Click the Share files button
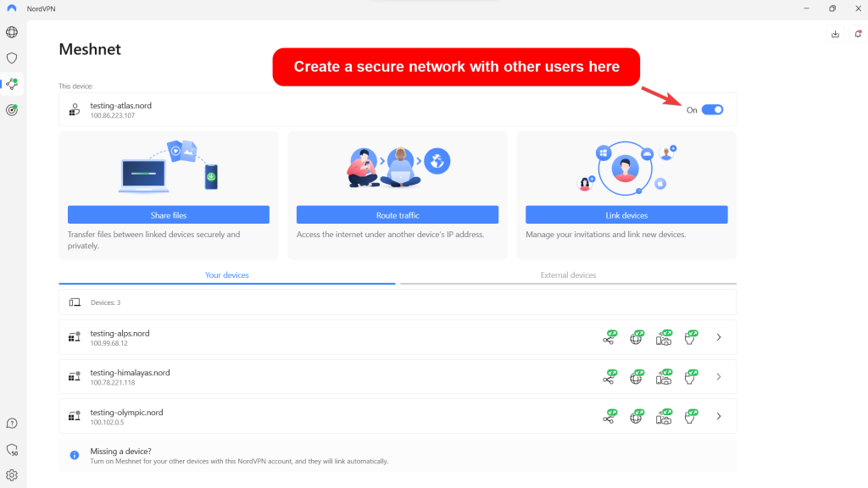 [169, 214]
